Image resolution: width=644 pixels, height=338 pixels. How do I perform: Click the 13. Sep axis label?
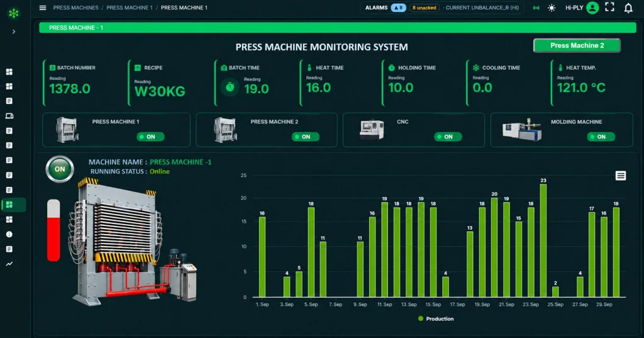[x=409, y=305]
